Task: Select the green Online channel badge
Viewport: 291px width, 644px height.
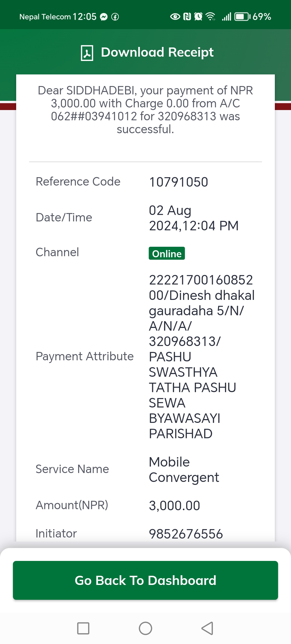Action: click(167, 254)
